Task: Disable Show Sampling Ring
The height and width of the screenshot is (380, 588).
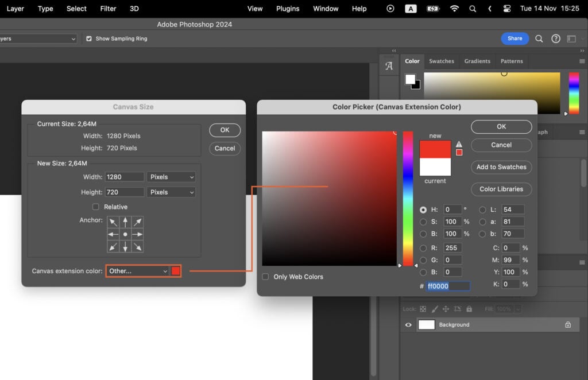Action: pos(89,38)
